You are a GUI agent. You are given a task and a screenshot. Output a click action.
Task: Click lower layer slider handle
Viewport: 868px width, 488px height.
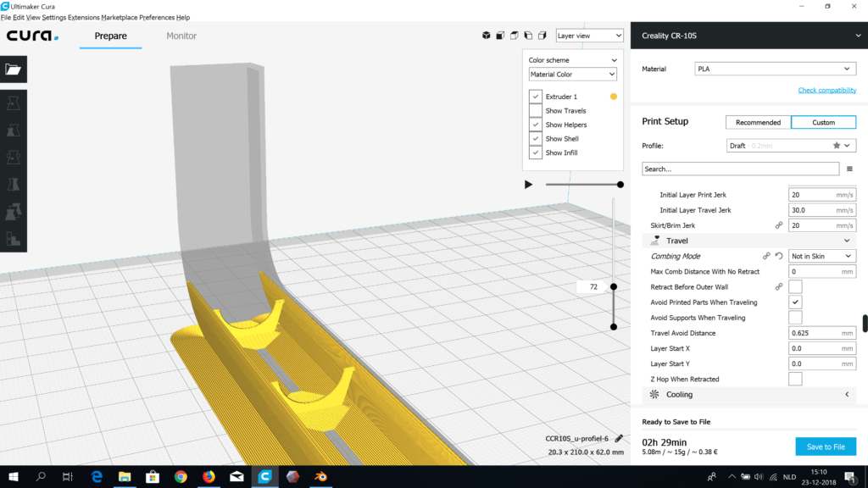[x=614, y=326]
